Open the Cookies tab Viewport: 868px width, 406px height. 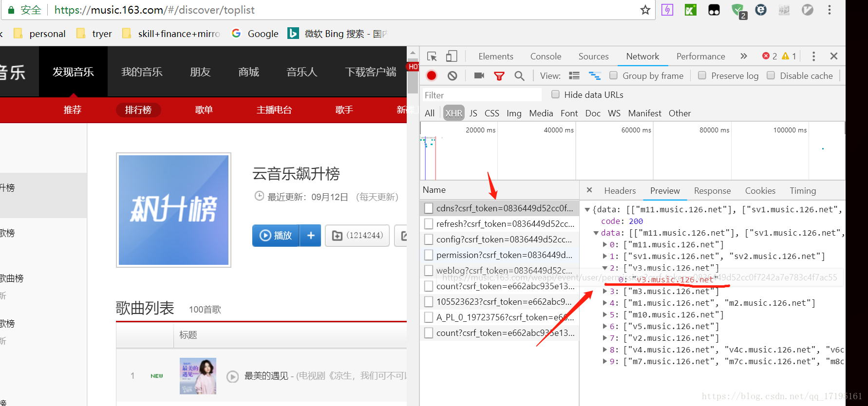[760, 191]
